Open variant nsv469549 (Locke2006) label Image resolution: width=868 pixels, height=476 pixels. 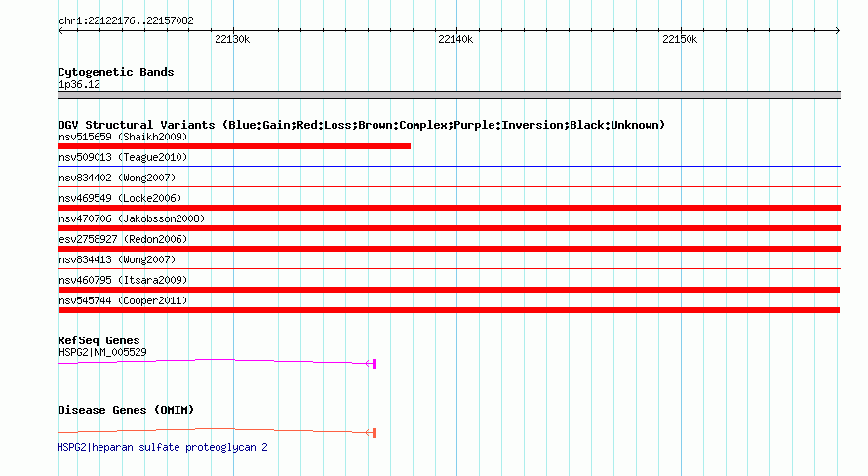120,198
